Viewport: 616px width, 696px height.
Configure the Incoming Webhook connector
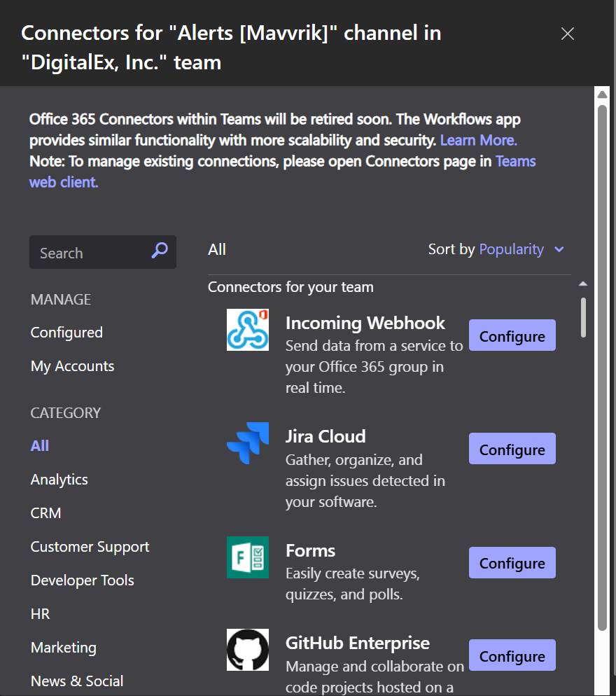512,336
